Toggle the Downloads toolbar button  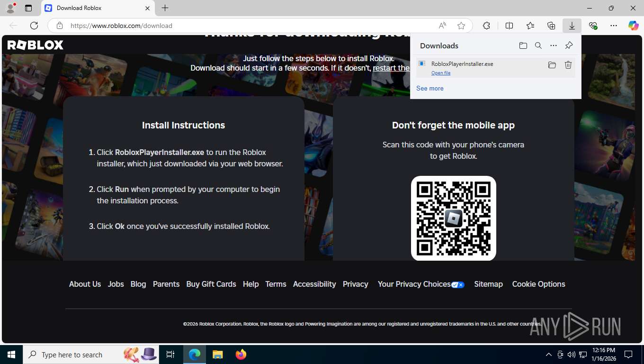[x=572, y=26]
